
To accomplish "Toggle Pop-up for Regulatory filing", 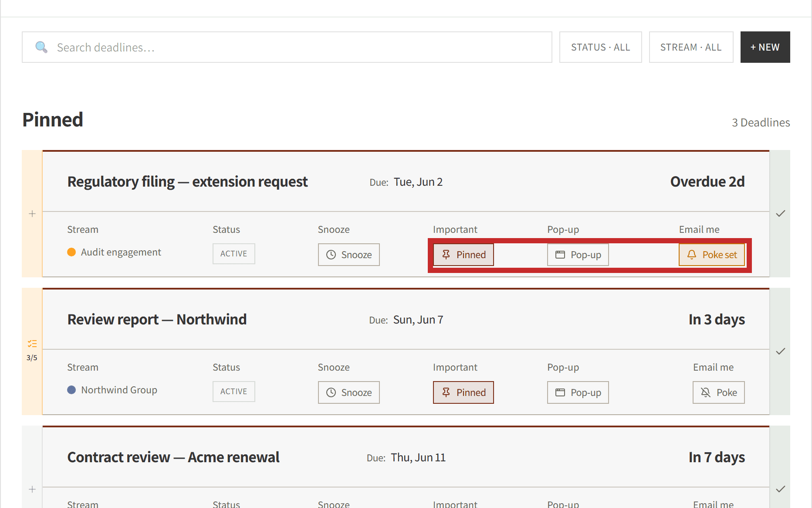I will (x=578, y=255).
